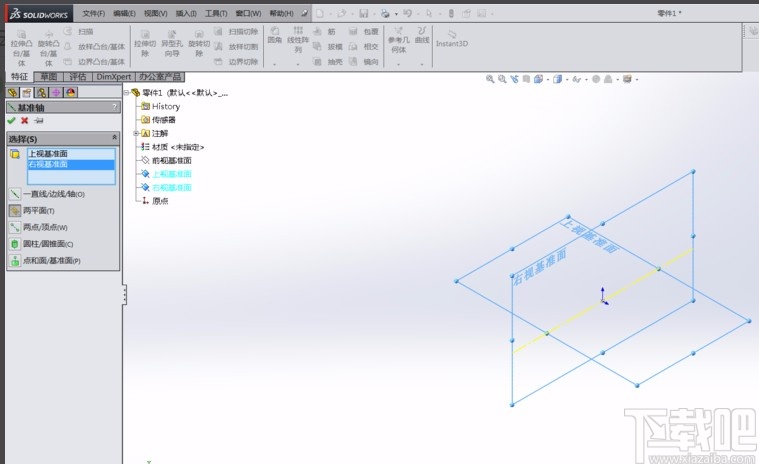Viewport: 759px width, 464px height.
Task: Click the 旋转凸台/基体 revolve tool
Action: click(x=47, y=47)
